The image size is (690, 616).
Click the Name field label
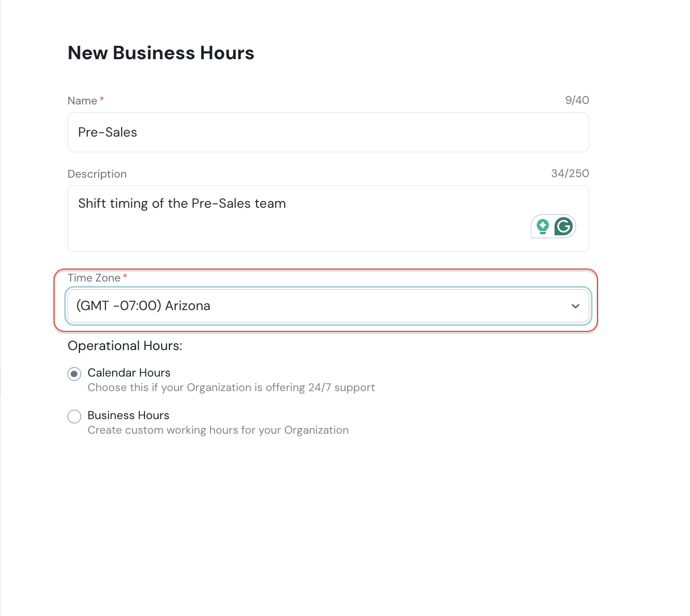[x=82, y=101]
